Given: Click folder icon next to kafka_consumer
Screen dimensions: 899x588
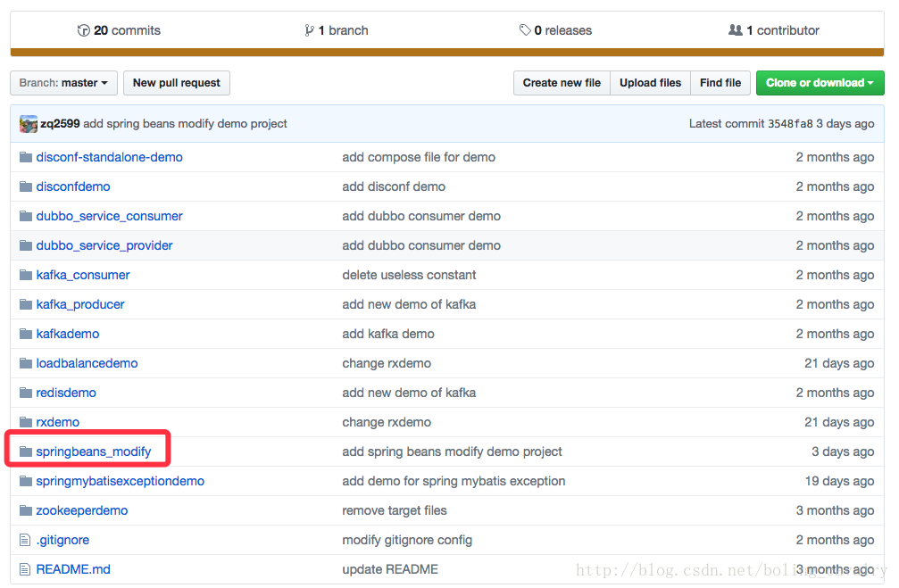Looking at the screenshot, I should pyautogui.click(x=26, y=275).
